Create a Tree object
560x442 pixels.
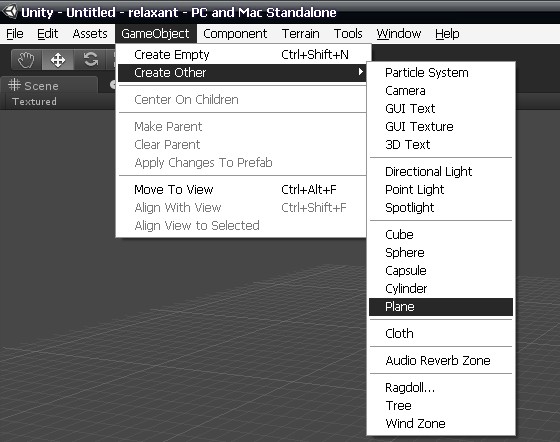tap(441, 406)
